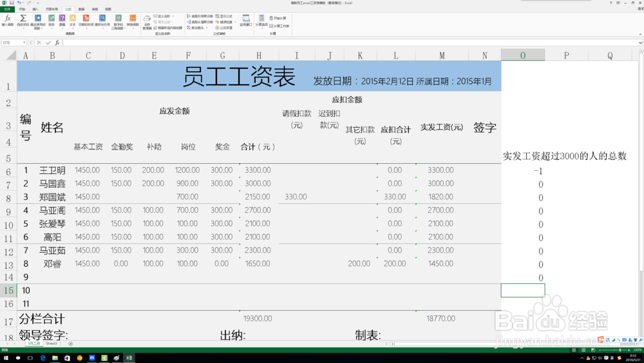Image resolution: width=644 pixels, height=363 pixels.
Task: Click the Name Box showing O15
Action: pos(12,43)
